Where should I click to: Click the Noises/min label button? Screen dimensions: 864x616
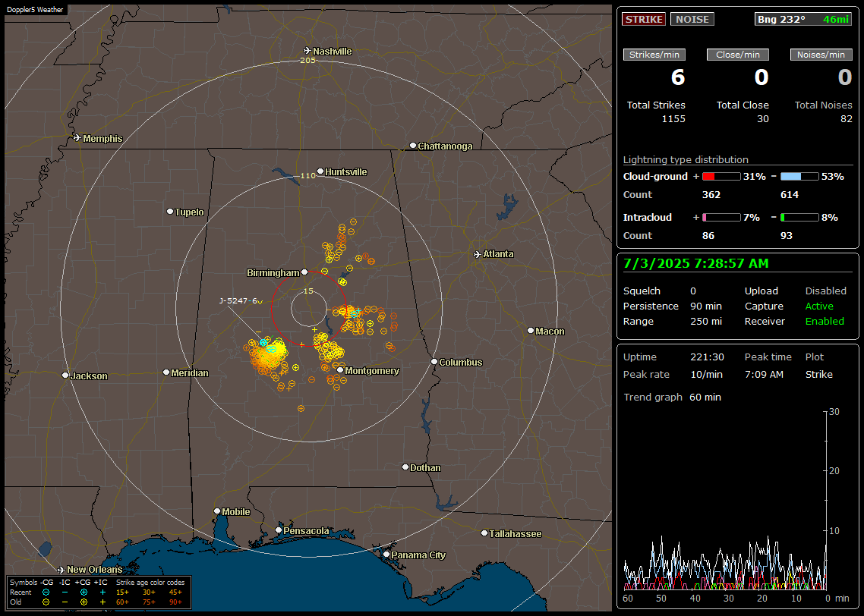point(821,55)
